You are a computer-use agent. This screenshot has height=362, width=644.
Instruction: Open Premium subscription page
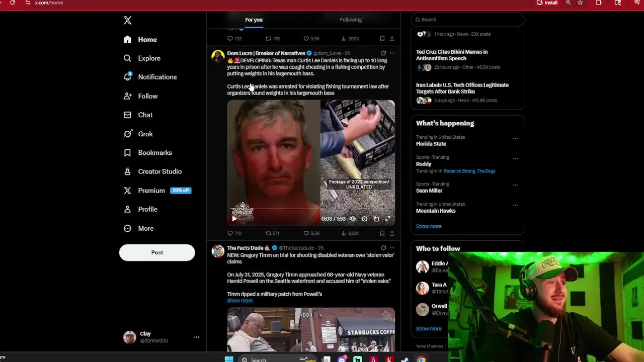coord(157,191)
